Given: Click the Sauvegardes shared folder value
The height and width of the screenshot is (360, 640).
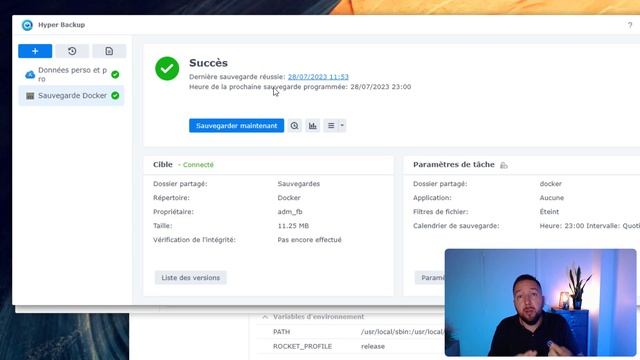Looking at the screenshot, I should pyautogui.click(x=299, y=184).
